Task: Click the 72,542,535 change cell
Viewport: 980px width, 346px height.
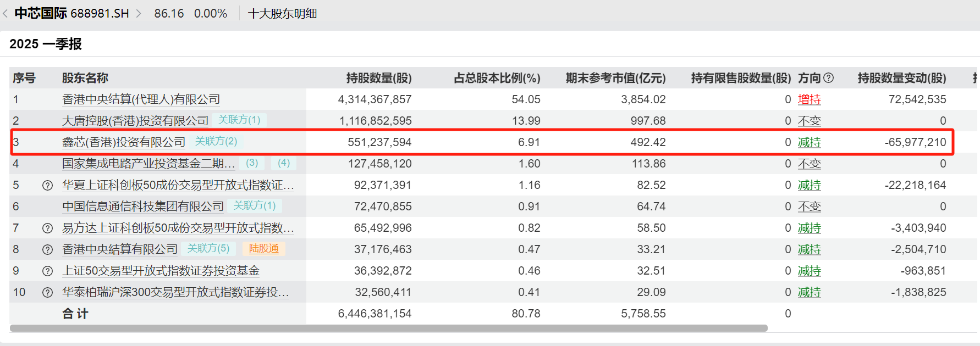Action: pyautogui.click(x=917, y=99)
